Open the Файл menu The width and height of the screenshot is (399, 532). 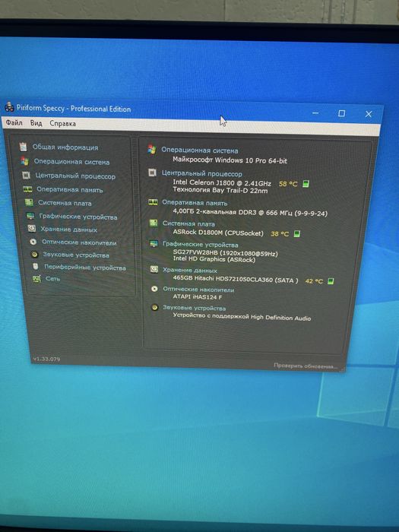tap(14, 122)
